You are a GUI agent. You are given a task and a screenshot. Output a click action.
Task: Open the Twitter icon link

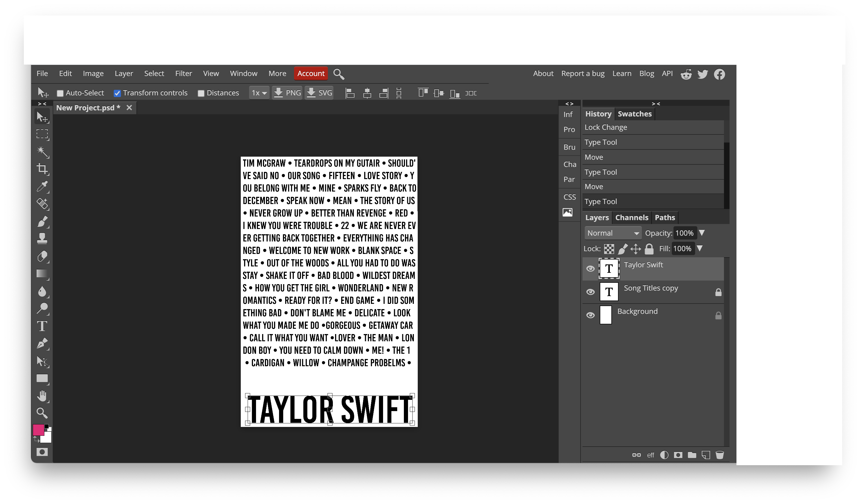[x=703, y=74]
